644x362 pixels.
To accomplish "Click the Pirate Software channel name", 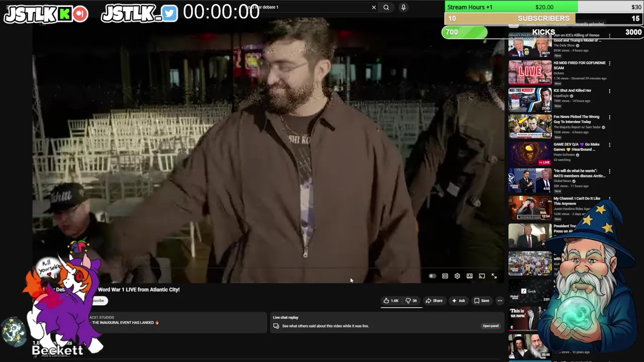I will coord(564,155).
